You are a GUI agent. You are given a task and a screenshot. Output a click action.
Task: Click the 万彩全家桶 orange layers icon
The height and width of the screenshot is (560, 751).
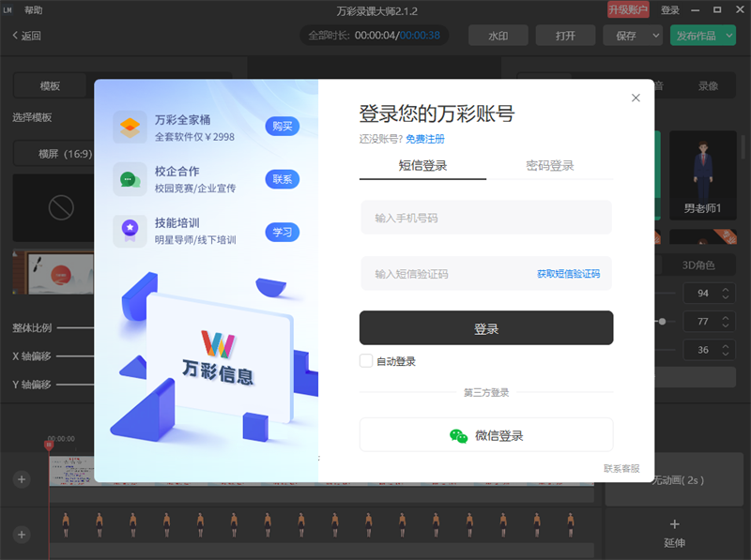[130, 128]
